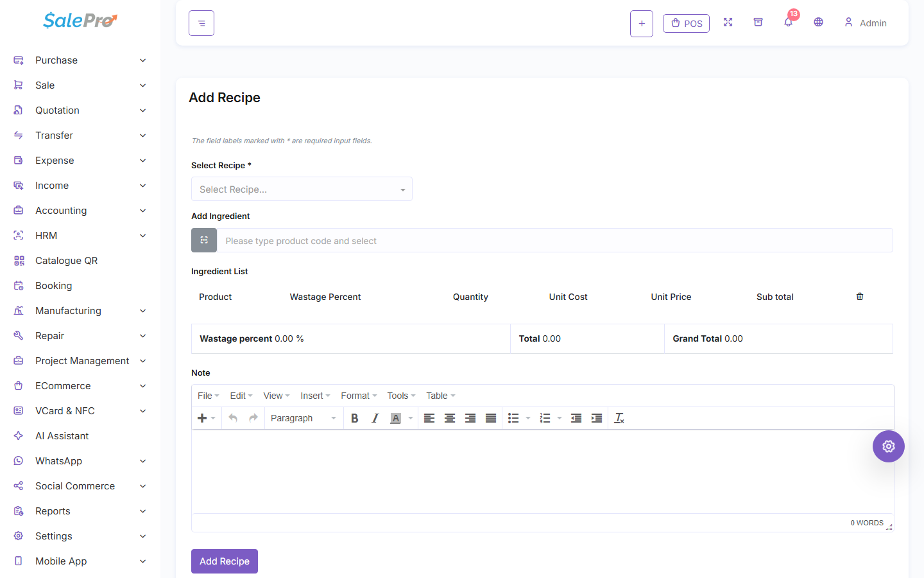Screen dimensions: 924x578
Task: Open the notifications bell
Action: 789,22
